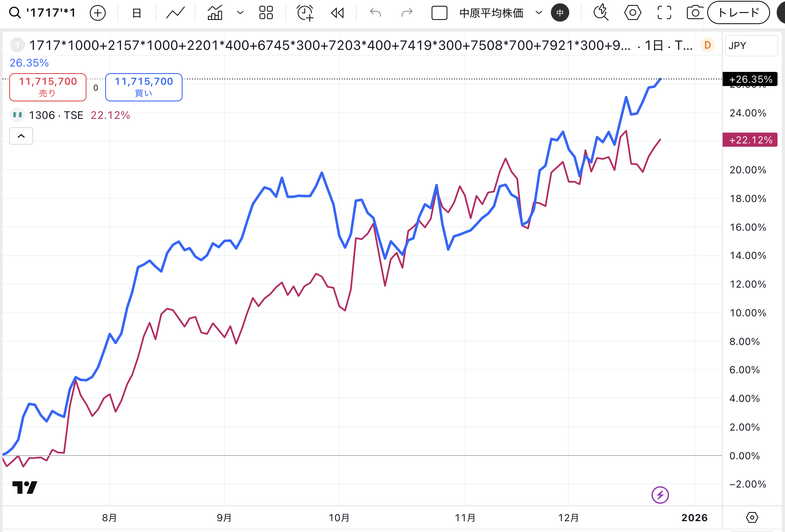The height and width of the screenshot is (532, 785).
Task: Open the 中原平均株価 layout dropdown
Action: point(539,13)
